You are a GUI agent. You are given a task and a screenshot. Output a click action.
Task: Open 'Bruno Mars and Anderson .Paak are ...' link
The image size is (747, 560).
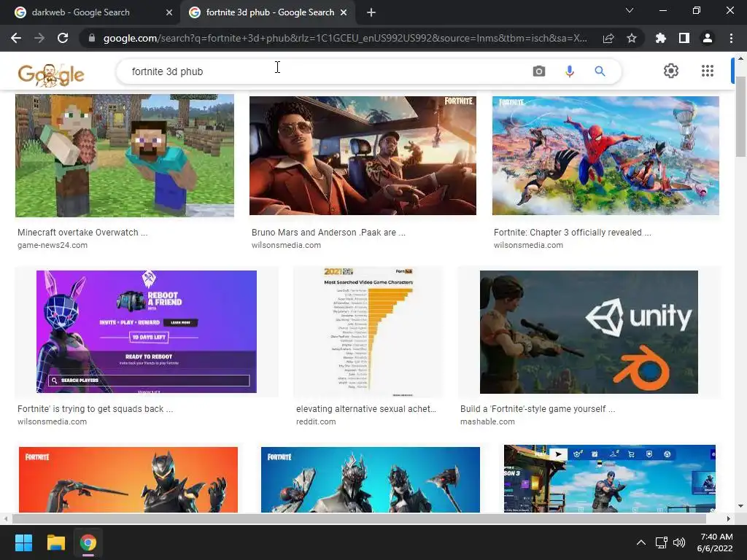coord(328,233)
